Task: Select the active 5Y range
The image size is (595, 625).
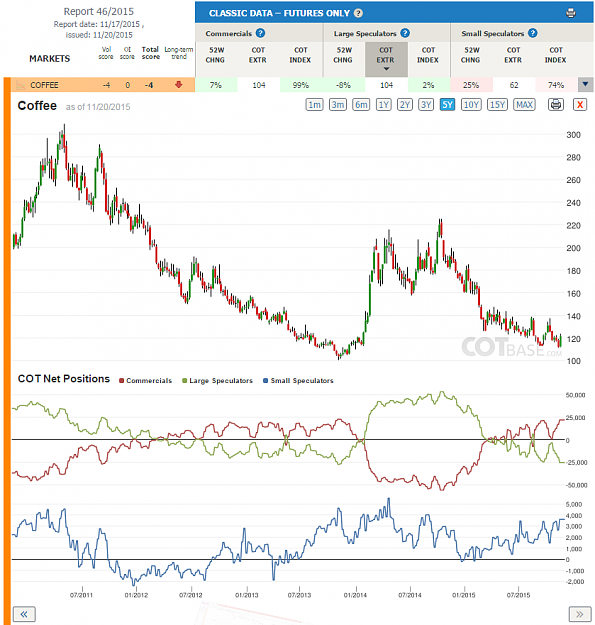Action: pyautogui.click(x=448, y=105)
